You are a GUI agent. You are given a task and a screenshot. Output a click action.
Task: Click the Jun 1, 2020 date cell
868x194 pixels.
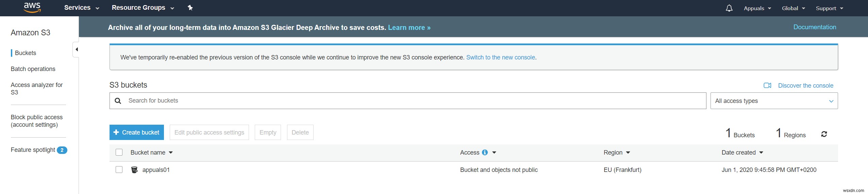click(769, 170)
